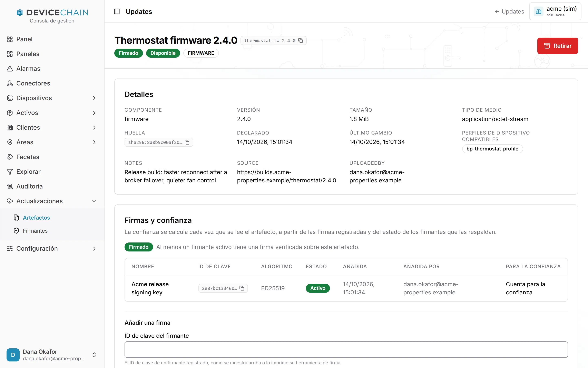Click the NOMBRE column header
Viewport: 588px width, 368px height.
(x=143, y=267)
